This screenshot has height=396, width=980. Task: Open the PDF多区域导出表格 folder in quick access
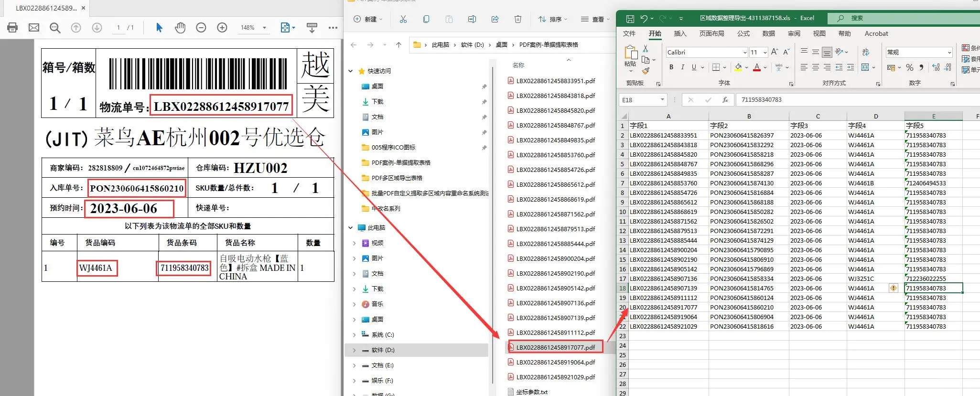pos(397,178)
